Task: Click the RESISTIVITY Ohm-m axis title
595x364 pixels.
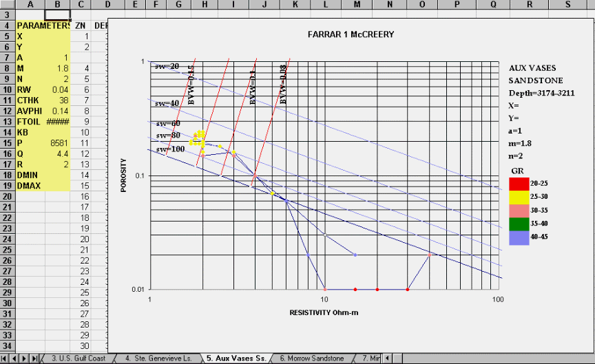Action: [x=324, y=313]
